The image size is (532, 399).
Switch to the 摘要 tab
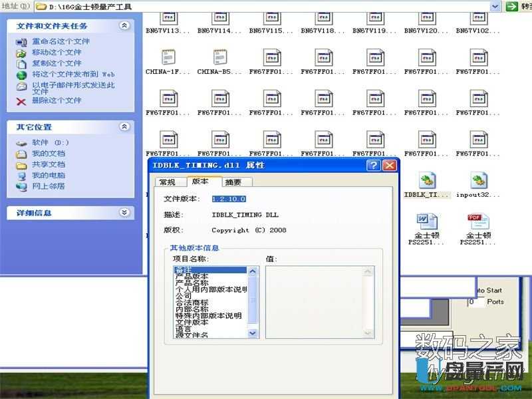pos(233,182)
